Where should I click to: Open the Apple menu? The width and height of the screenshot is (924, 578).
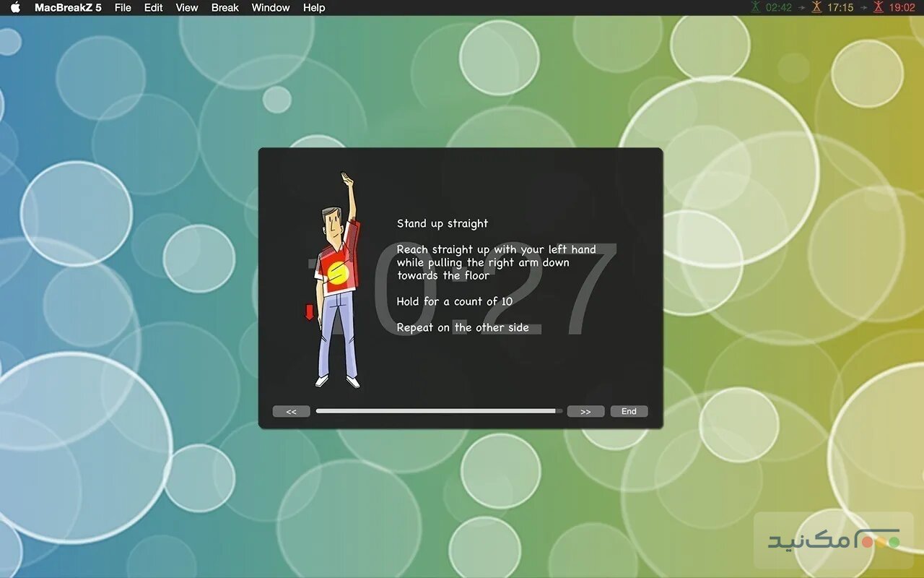pyautogui.click(x=16, y=7)
